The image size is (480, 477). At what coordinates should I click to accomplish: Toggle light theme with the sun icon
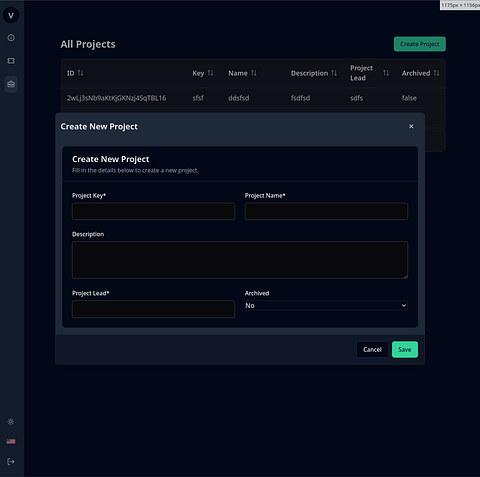point(11,421)
